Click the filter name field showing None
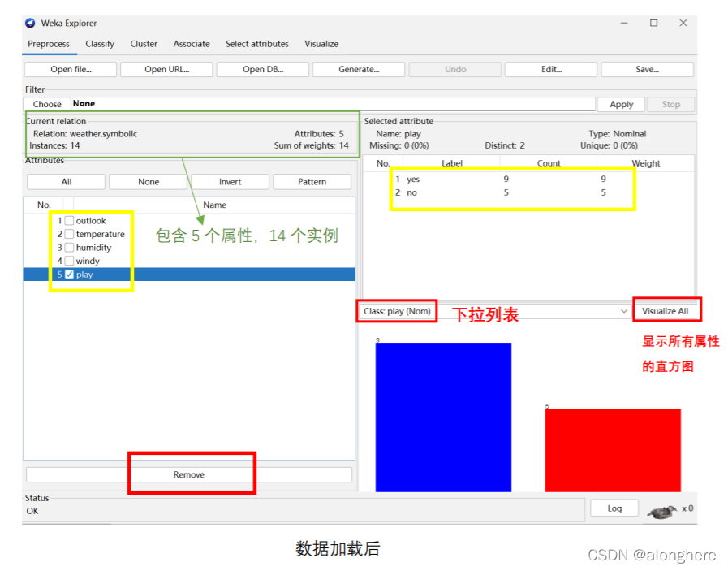 click(333, 104)
